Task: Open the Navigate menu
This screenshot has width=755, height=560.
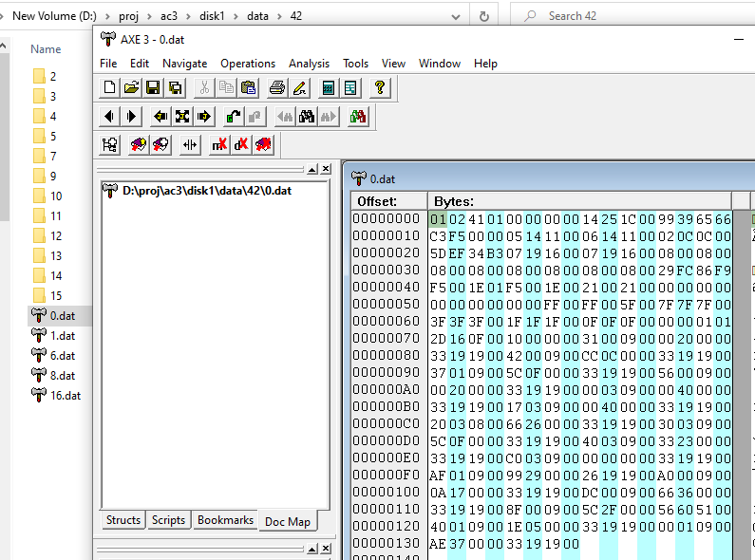Action: pyautogui.click(x=184, y=64)
